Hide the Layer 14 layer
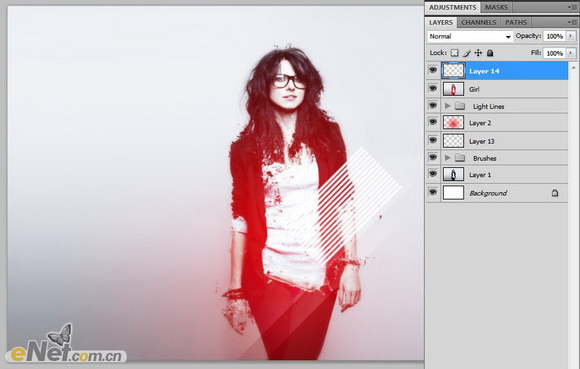The height and width of the screenshot is (369, 580). tap(433, 70)
